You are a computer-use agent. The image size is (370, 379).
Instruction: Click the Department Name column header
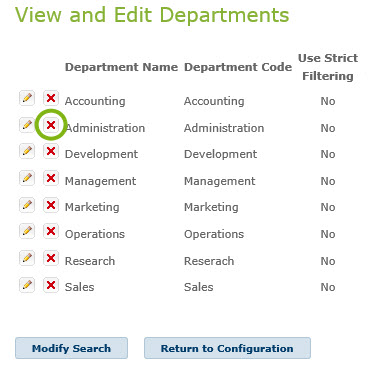[121, 67]
